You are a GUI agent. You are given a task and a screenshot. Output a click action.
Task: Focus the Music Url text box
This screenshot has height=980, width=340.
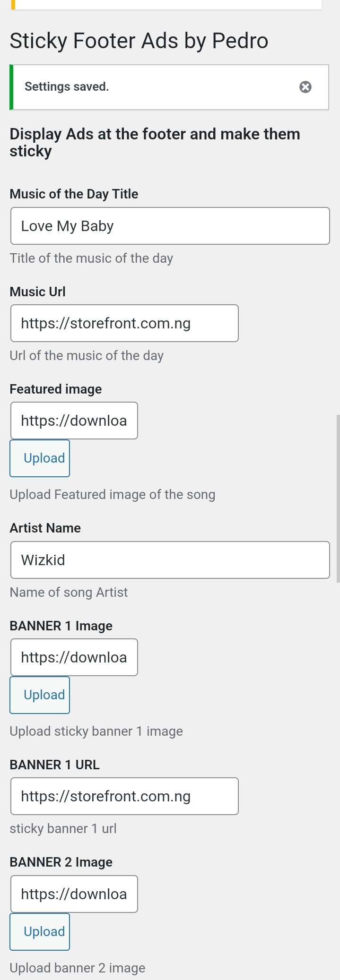click(124, 323)
